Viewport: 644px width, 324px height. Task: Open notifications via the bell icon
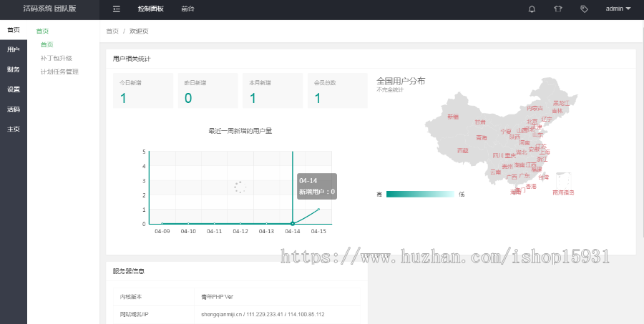tap(532, 9)
